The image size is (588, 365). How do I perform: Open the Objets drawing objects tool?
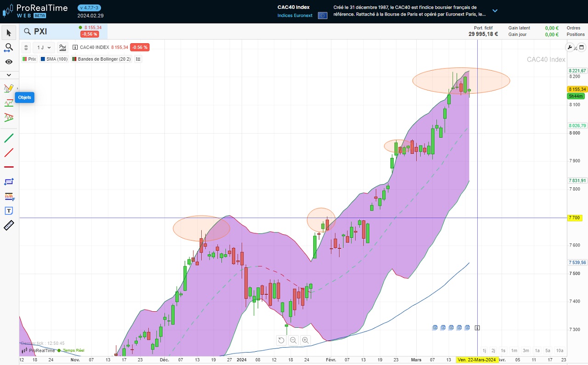(9, 88)
